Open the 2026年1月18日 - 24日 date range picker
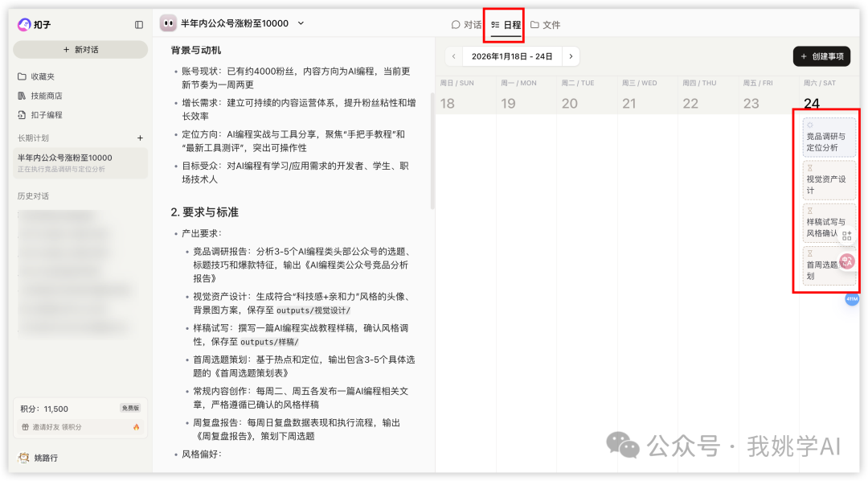The width and height of the screenshot is (868, 481). pyautogui.click(x=511, y=56)
